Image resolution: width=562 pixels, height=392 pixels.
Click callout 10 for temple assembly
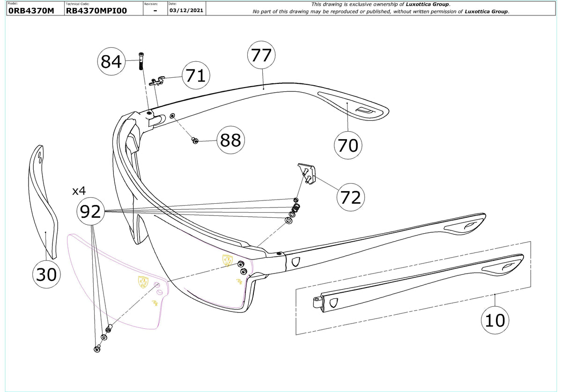pos(495,320)
